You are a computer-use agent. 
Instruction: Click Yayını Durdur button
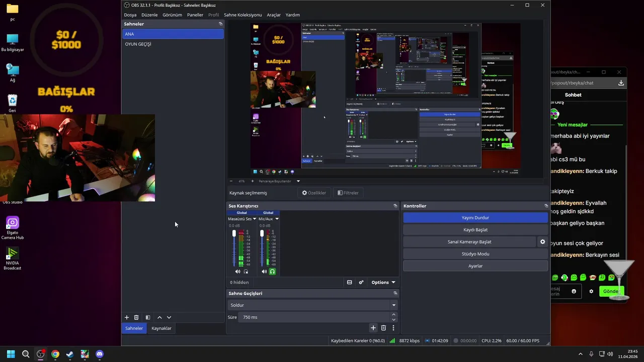tap(475, 218)
